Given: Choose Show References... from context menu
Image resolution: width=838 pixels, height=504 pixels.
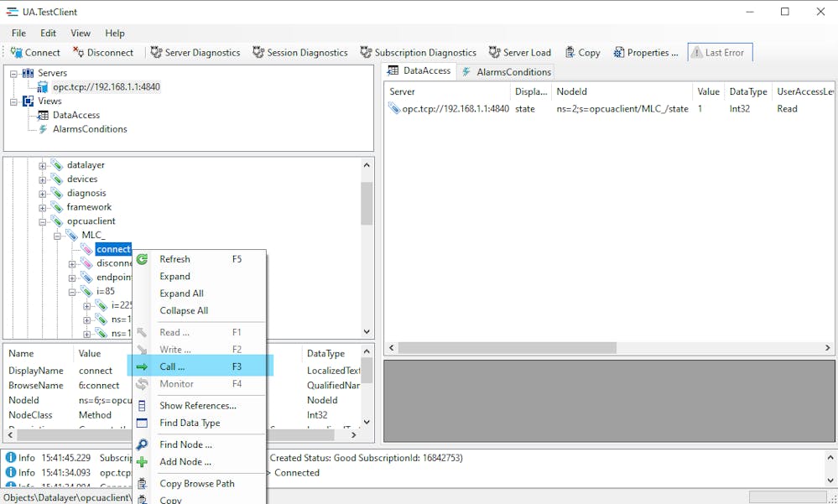Looking at the screenshot, I should [198, 406].
